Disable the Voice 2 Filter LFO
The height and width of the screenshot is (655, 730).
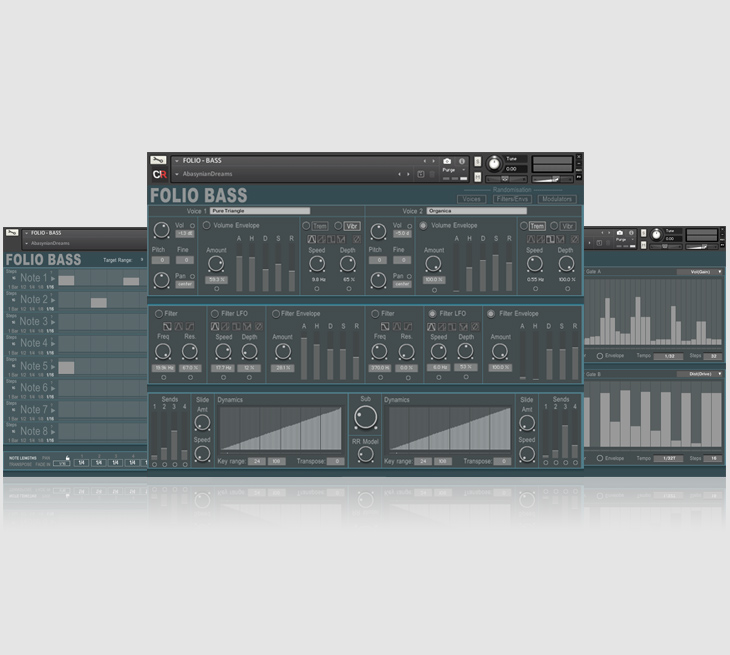(x=432, y=314)
